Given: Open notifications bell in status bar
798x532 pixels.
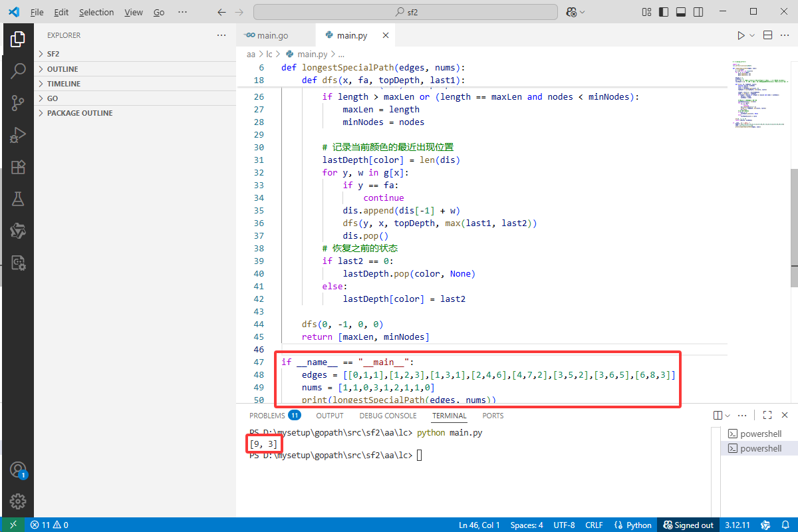Looking at the screenshot, I should pyautogui.click(x=786, y=525).
